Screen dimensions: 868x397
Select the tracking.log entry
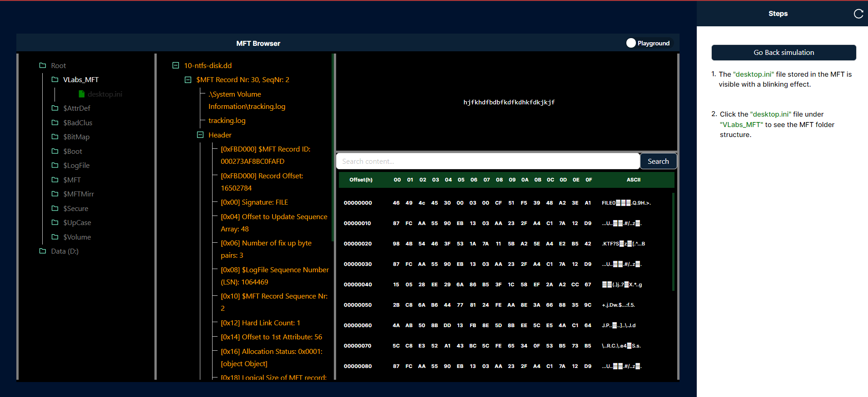227,121
